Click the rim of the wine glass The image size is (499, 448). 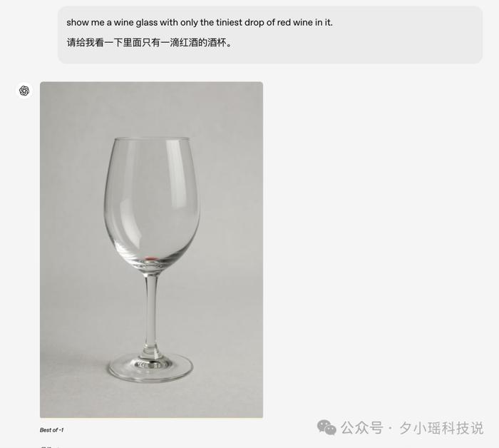(152, 138)
